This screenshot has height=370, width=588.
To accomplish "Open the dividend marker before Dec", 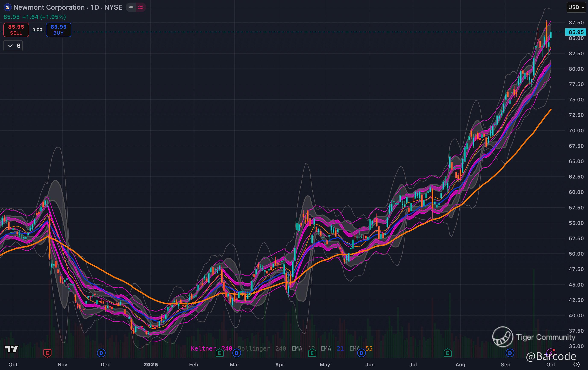I will (x=101, y=353).
